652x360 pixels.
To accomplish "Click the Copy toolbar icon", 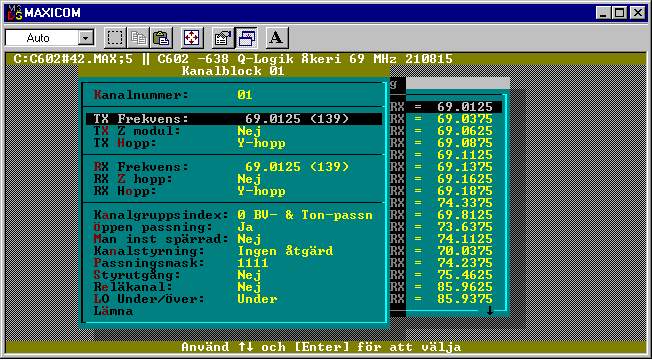I will pos(138,38).
